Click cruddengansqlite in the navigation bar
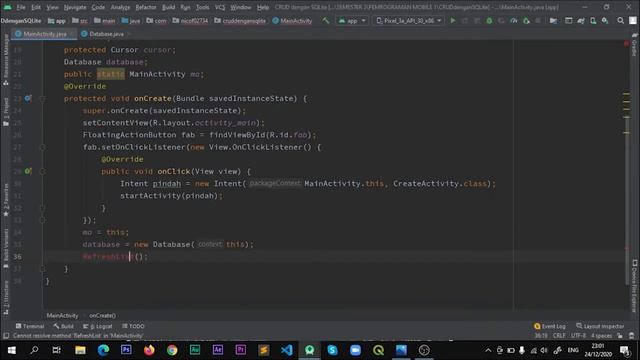 (x=240, y=20)
